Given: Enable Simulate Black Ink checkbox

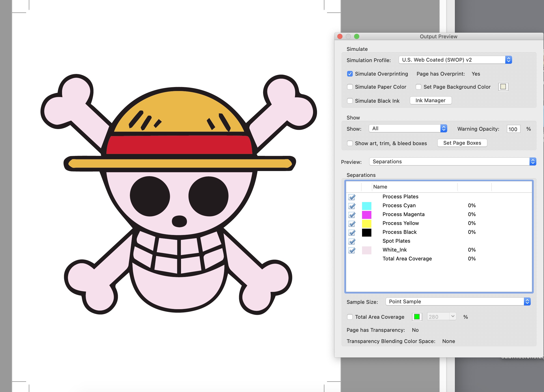Looking at the screenshot, I should coord(350,101).
